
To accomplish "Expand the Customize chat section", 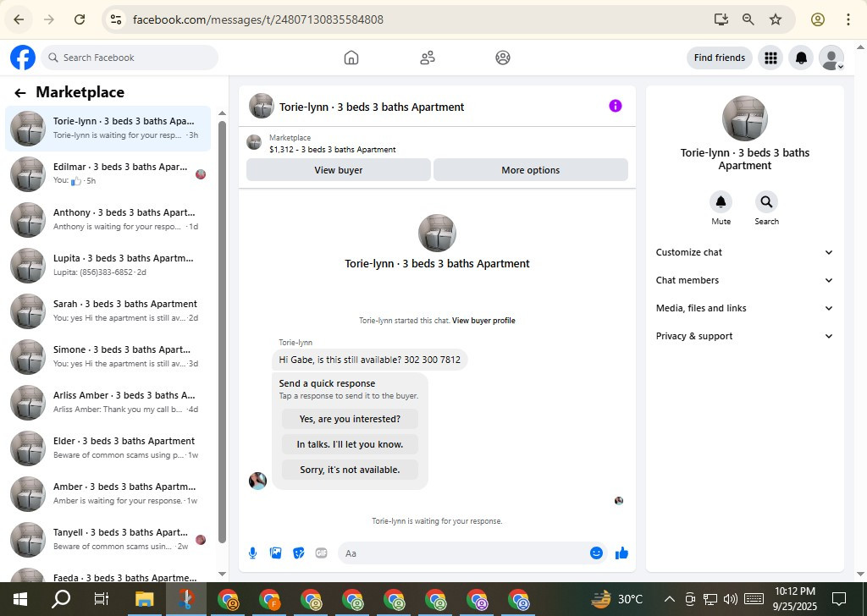I will pos(744,252).
